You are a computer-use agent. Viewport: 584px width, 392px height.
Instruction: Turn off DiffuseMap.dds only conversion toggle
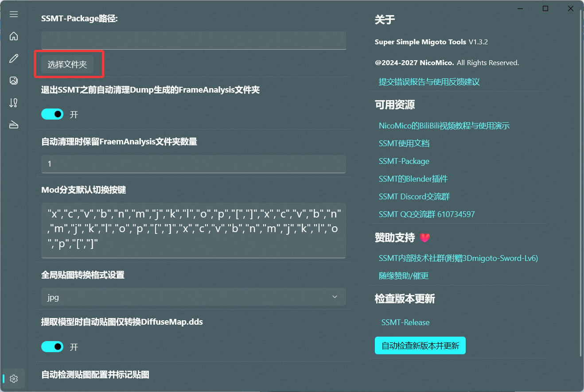click(52, 346)
